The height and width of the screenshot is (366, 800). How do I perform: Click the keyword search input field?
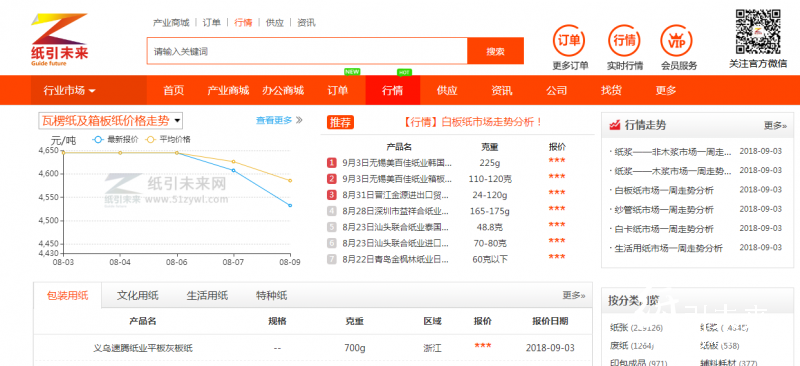coord(307,51)
